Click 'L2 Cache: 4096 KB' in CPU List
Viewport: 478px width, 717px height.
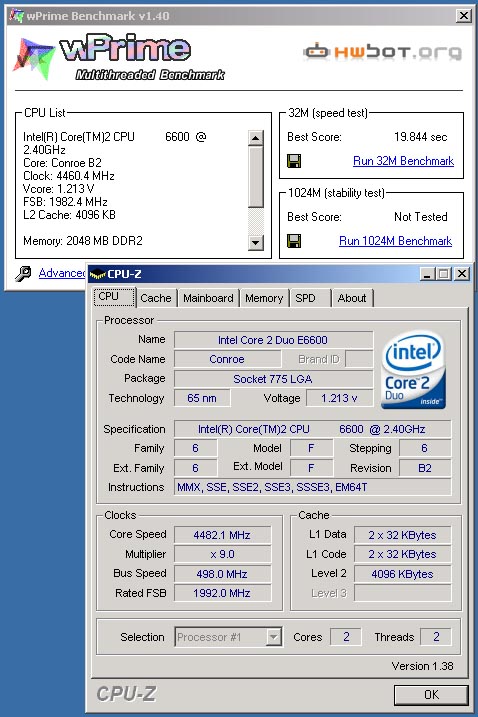tap(70, 214)
